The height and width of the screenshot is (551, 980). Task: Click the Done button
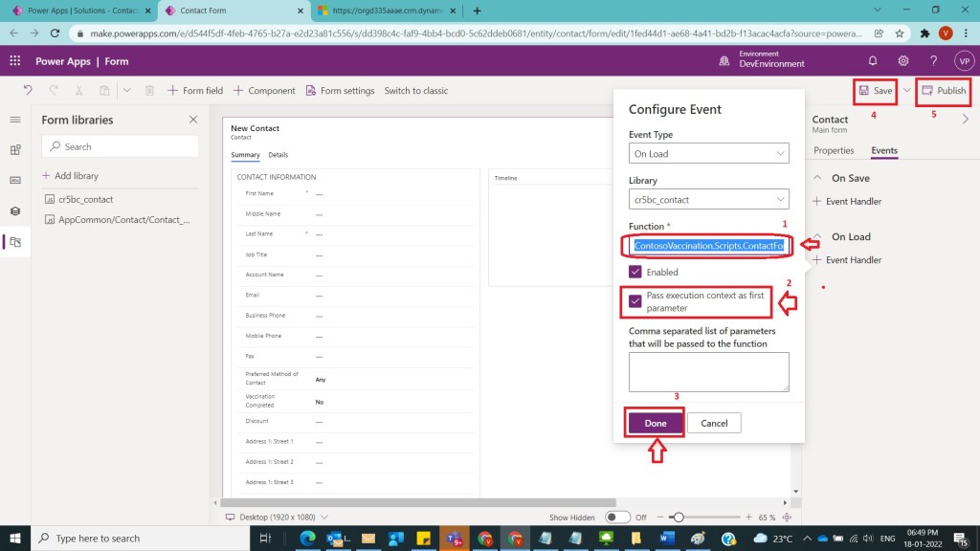(656, 423)
